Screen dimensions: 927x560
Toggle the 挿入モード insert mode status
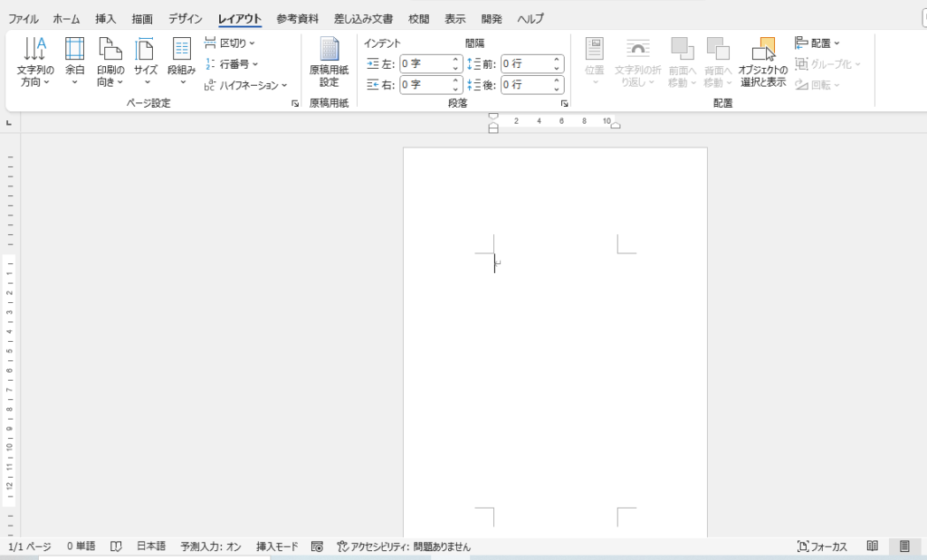[x=277, y=547]
